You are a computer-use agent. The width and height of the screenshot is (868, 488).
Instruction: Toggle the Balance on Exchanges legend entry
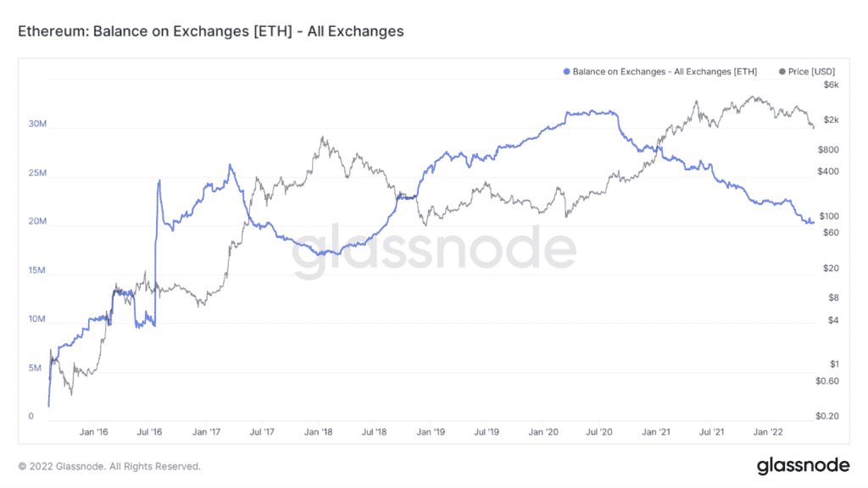point(659,71)
